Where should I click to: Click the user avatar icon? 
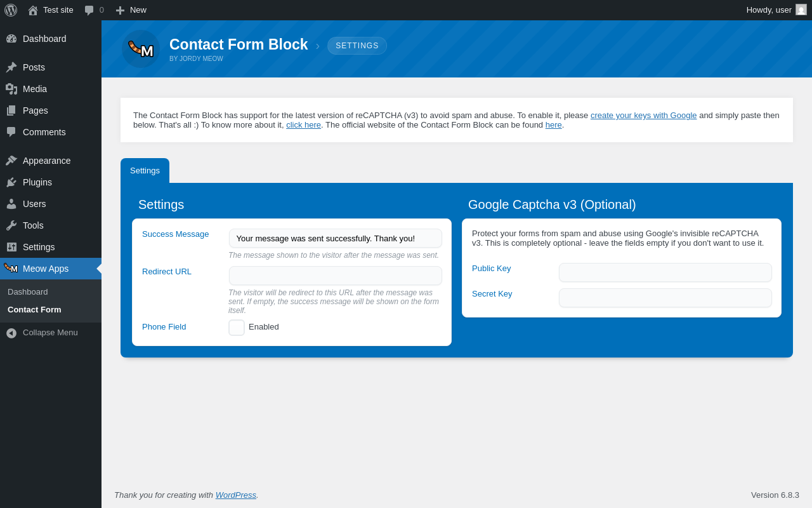(801, 10)
